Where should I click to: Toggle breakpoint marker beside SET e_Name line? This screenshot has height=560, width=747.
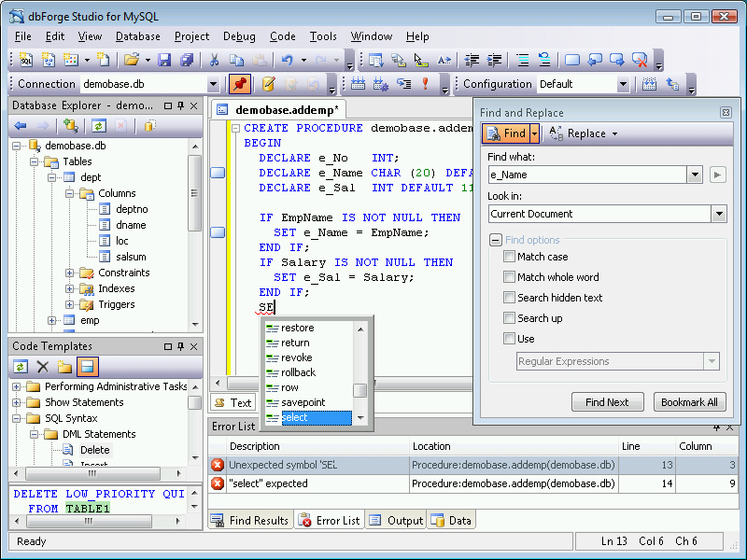tap(218, 232)
